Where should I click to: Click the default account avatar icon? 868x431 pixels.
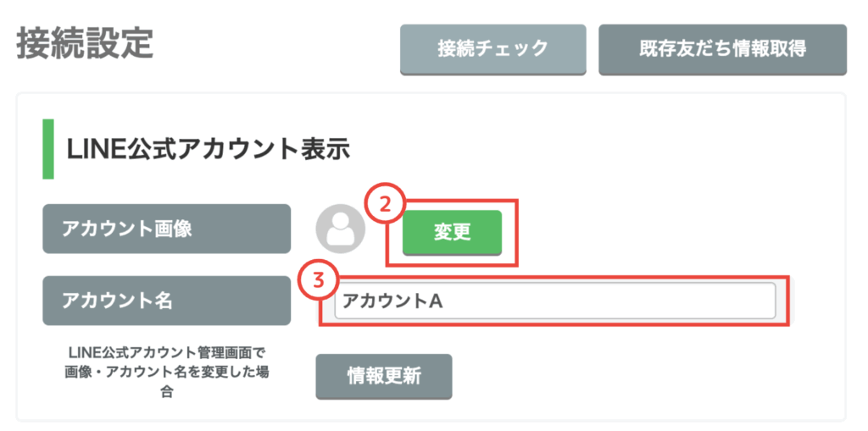(341, 229)
